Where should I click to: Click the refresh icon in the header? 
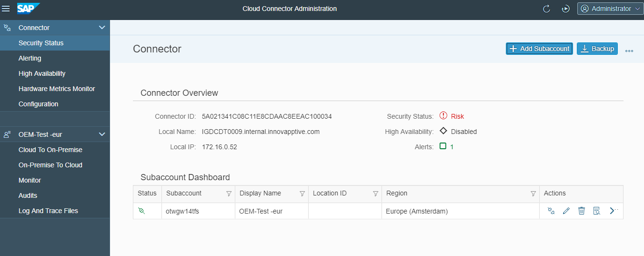tap(546, 9)
